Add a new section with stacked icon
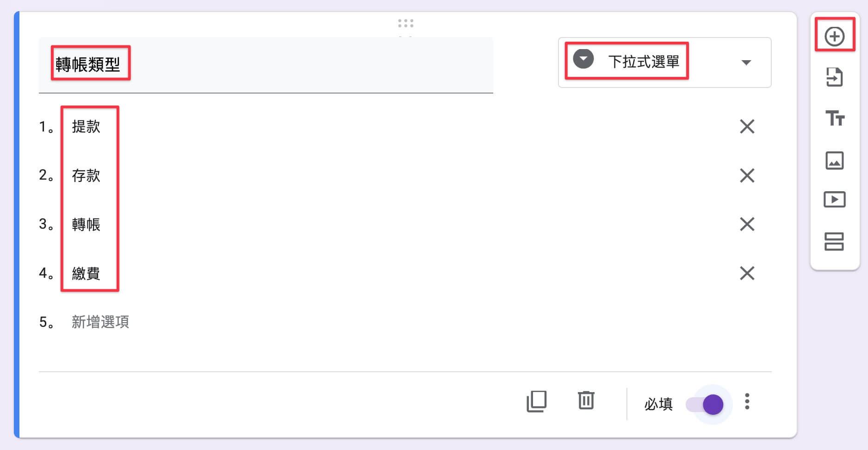Viewport: 868px width, 450px height. (834, 241)
